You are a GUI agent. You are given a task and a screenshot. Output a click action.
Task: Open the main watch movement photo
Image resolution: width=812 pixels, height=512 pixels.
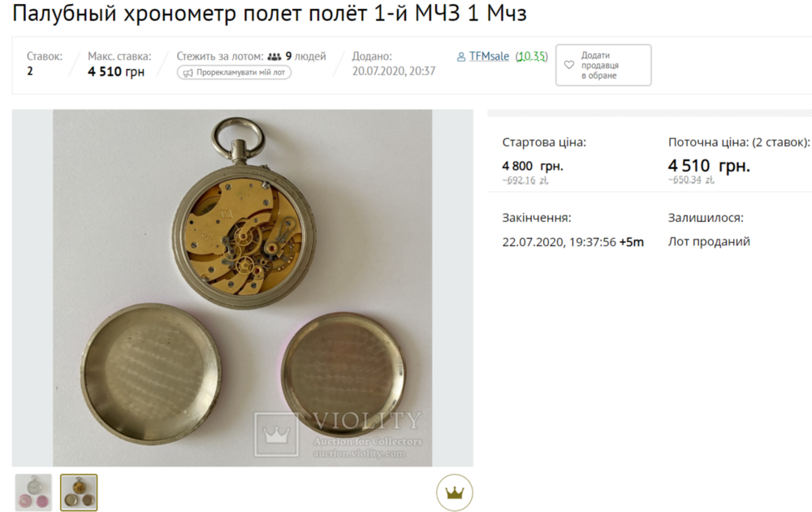pos(242,288)
